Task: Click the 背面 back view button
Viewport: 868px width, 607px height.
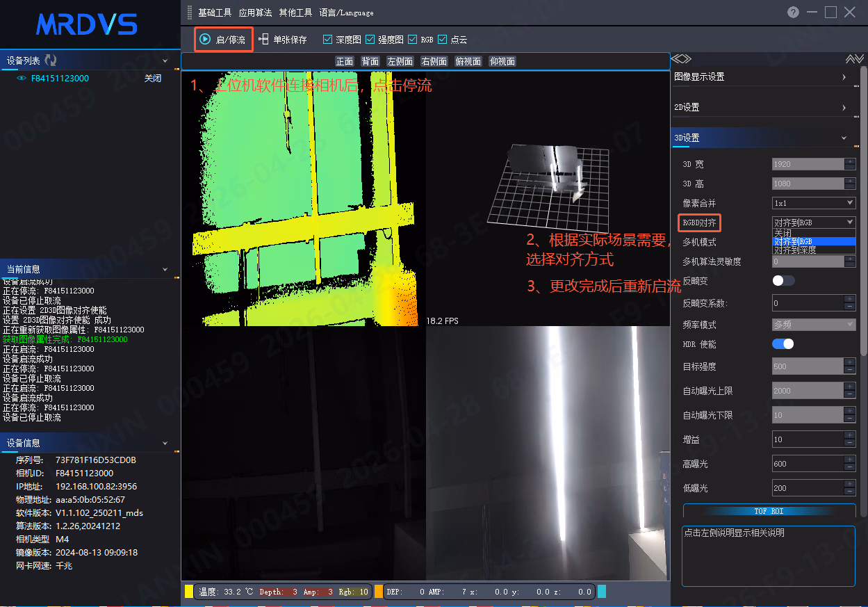Action: (370, 61)
